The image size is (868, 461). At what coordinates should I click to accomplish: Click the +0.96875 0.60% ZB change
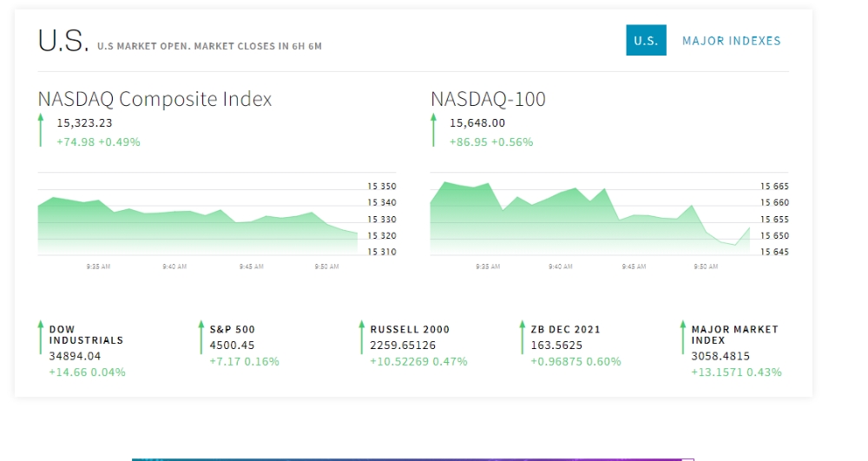coord(575,362)
